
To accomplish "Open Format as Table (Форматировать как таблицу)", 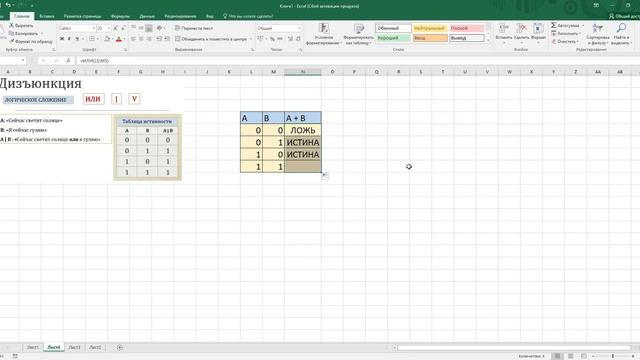I will click(359, 34).
